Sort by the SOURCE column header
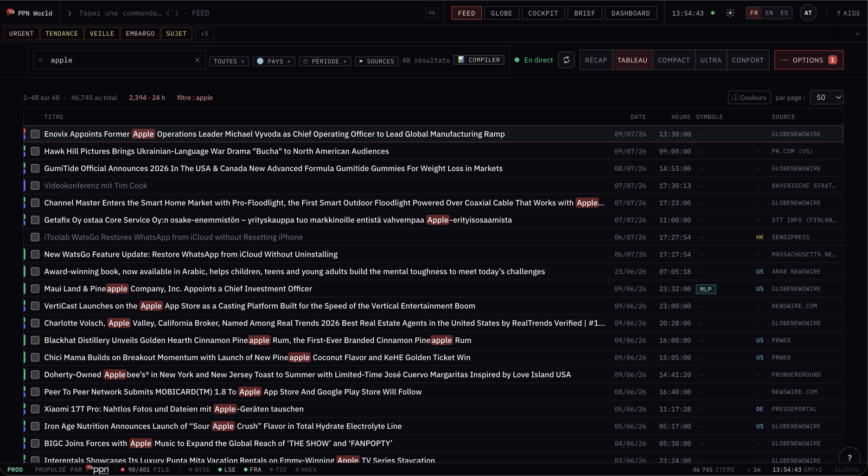The height and width of the screenshot is (476, 868). (x=783, y=117)
